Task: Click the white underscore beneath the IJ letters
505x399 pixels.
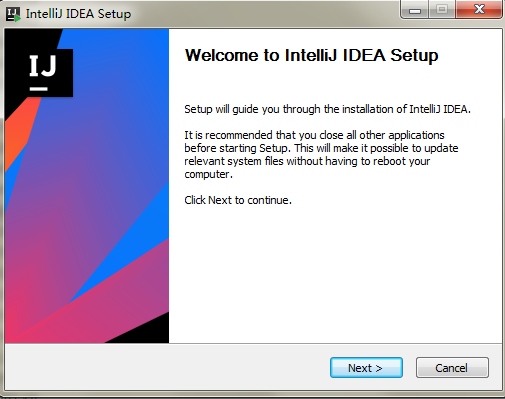Action: (38, 89)
